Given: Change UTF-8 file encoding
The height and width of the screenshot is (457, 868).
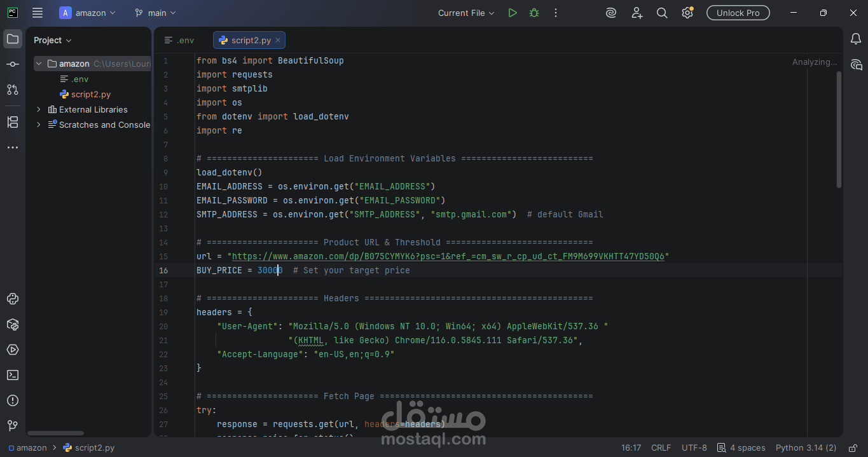Looking at the screenshot, I should tap(694, 447).
